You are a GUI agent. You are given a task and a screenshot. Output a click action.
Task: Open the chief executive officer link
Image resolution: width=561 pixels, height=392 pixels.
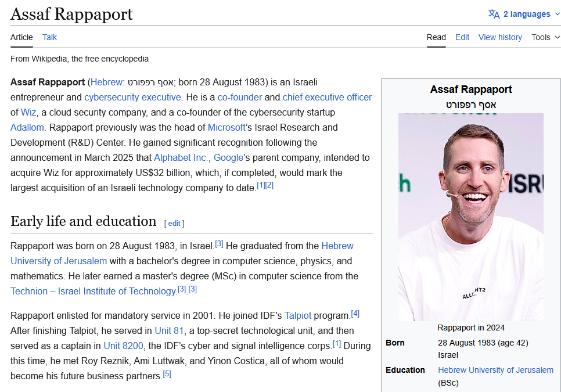pos(327,98)
